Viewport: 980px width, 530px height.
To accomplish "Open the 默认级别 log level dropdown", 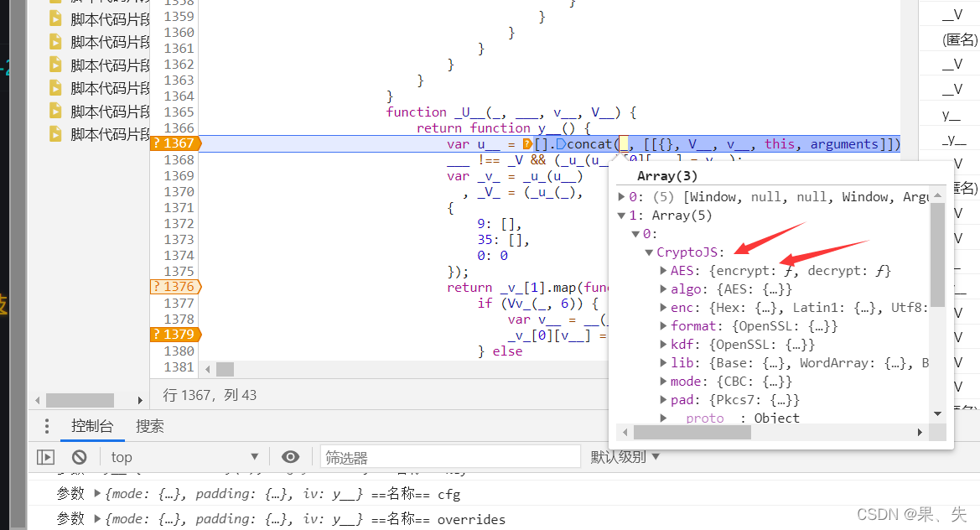I will (625, 457).
